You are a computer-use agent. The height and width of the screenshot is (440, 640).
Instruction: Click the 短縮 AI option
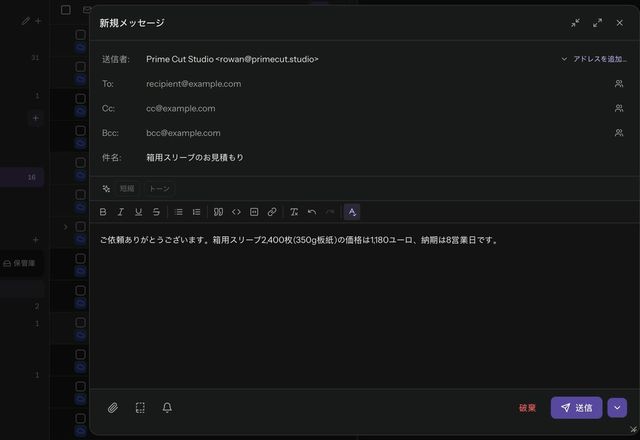pos(127,189)
